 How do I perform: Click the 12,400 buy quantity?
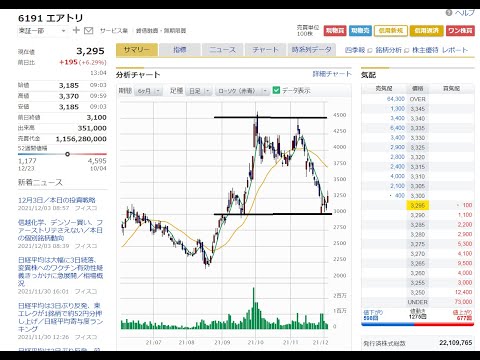(463, 292)
